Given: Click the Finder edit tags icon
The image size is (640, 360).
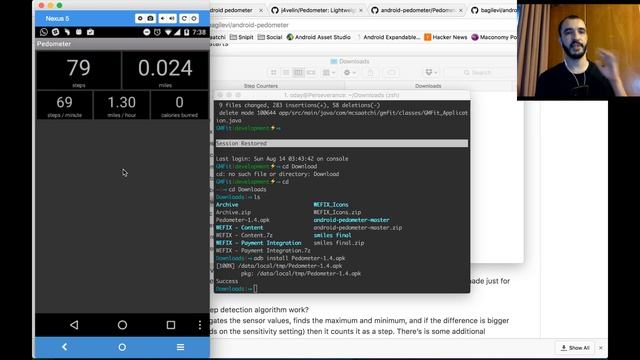Looking at the screenshot, I should tap(391, 73).
